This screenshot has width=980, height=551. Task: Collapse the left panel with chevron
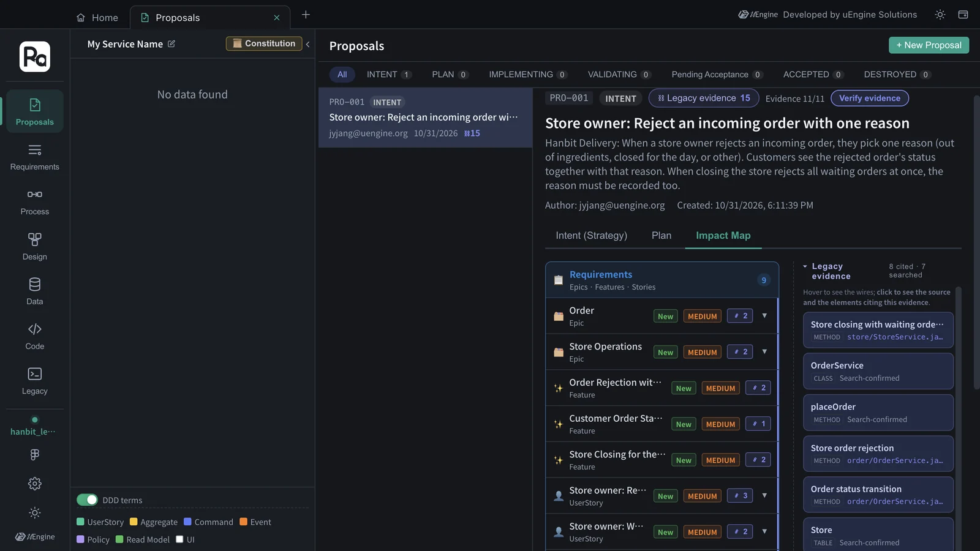pos(307,44)
